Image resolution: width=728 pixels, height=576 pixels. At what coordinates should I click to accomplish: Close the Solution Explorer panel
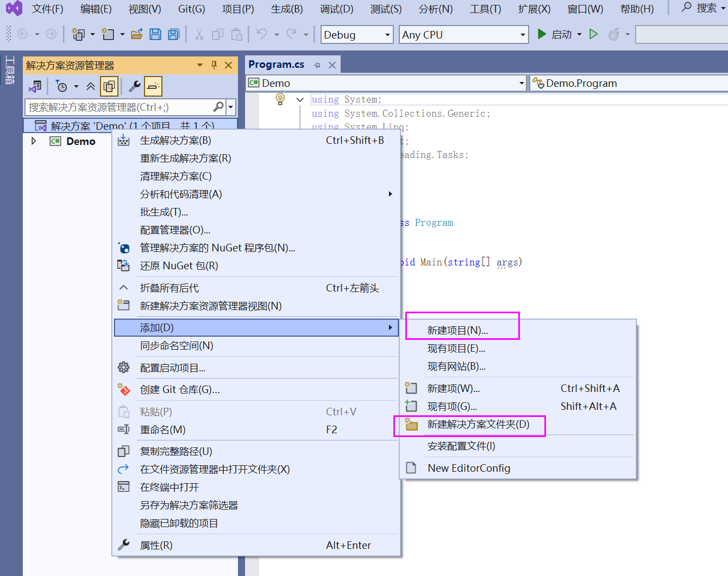(229, 65)
